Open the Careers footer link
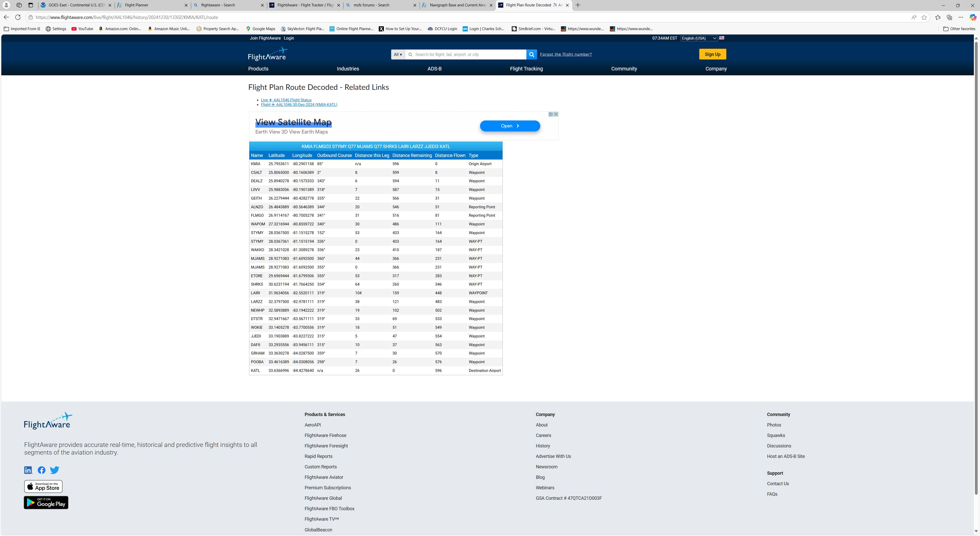 (x=543, y=436)
